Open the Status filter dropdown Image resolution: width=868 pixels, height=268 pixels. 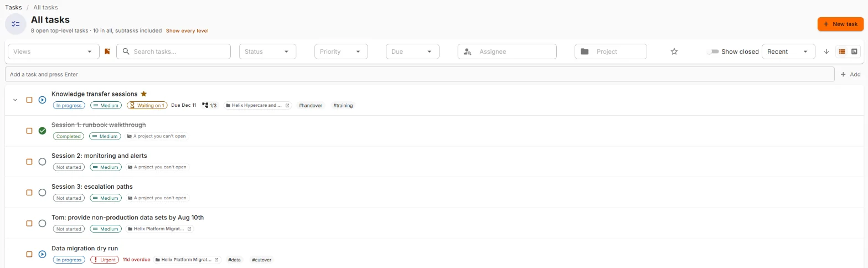267,51
